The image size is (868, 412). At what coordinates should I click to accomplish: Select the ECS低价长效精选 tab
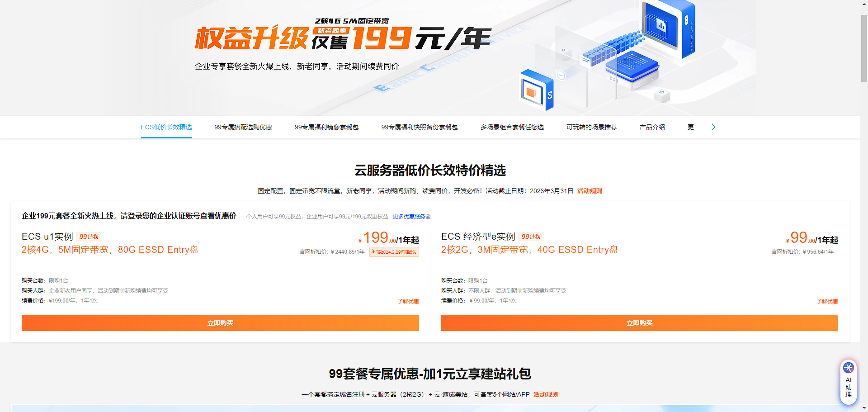pyautogui.click(x=166, y=127)
